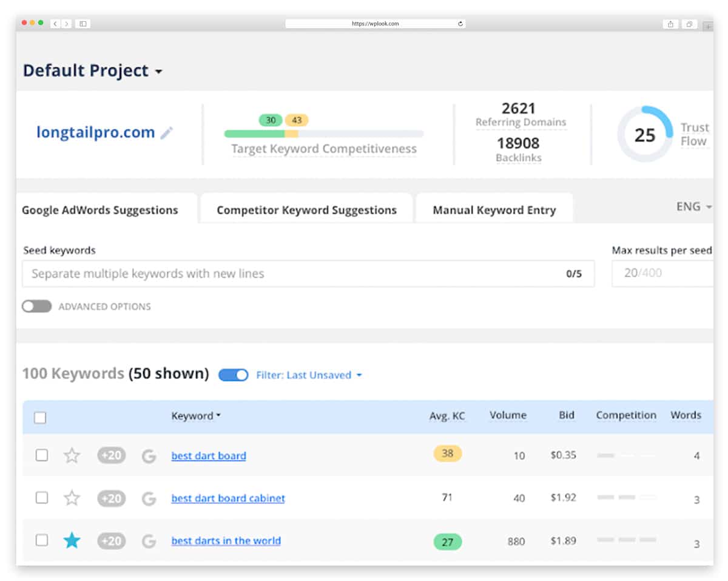Turn off the Last Unsaved filter switch
The width and height of the screenshot is (728, 581).
click(233, 375)
